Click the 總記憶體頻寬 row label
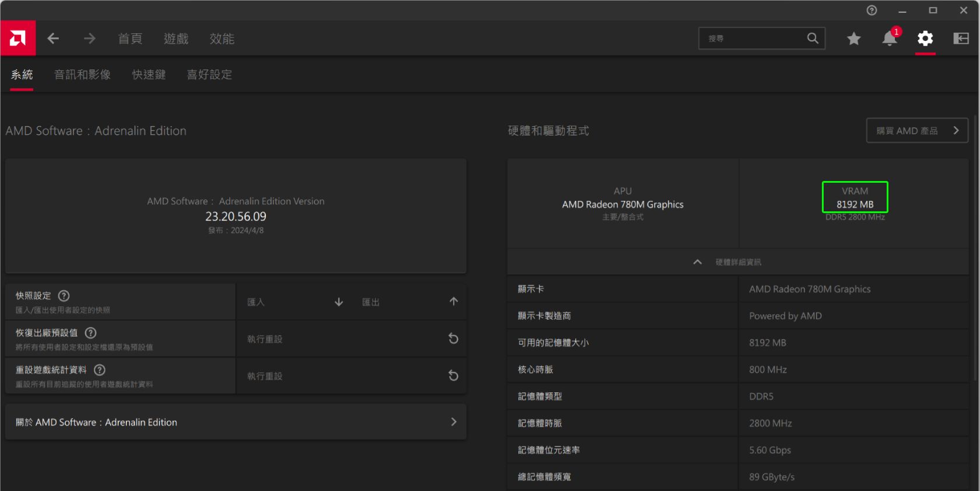Screen dimensions: 980x491 (x=544, y=477)
